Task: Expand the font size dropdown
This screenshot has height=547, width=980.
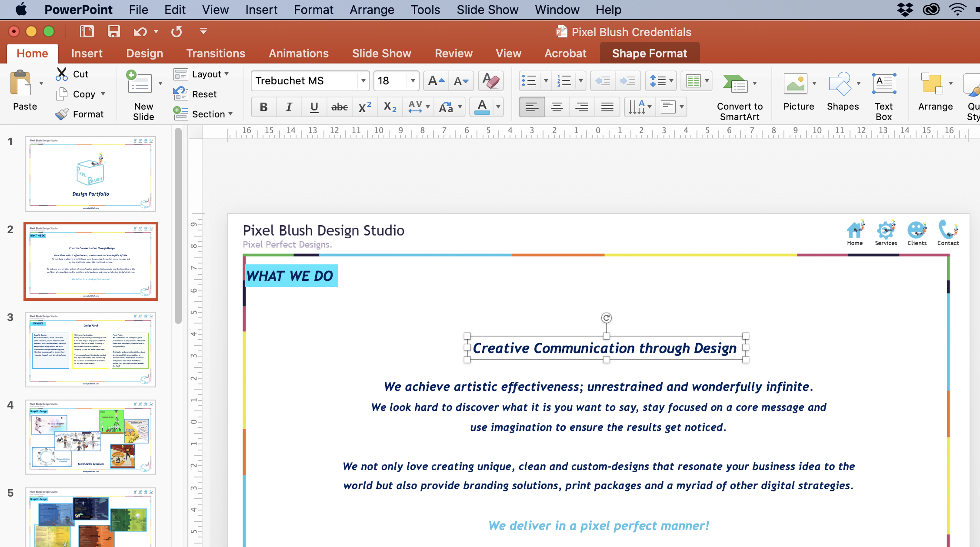Action: (x=413, y=81)
